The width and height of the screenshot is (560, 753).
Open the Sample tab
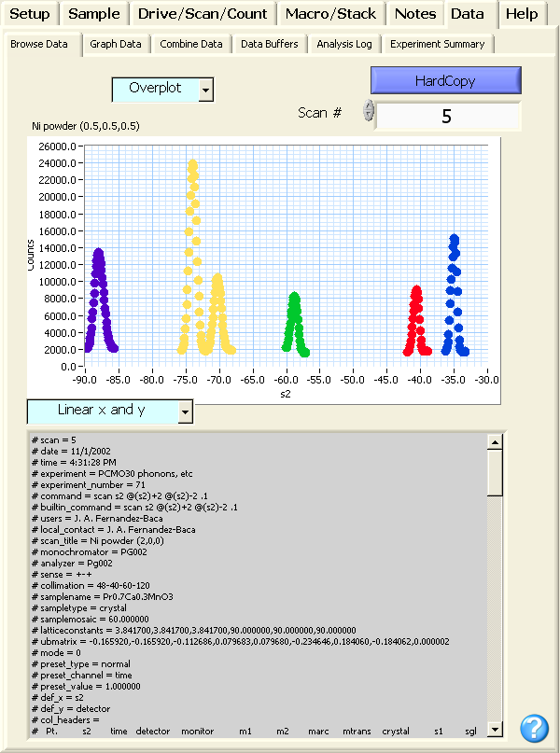coord(94,13)
